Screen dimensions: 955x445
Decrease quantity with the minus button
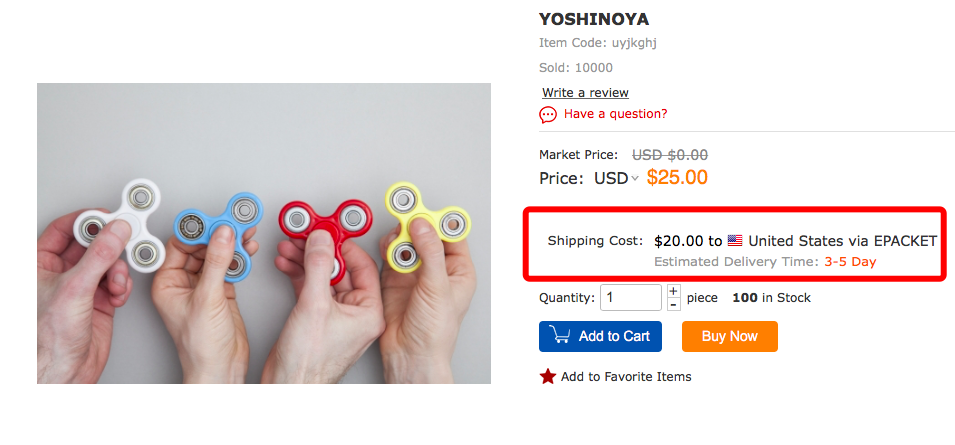pos(673,304)
